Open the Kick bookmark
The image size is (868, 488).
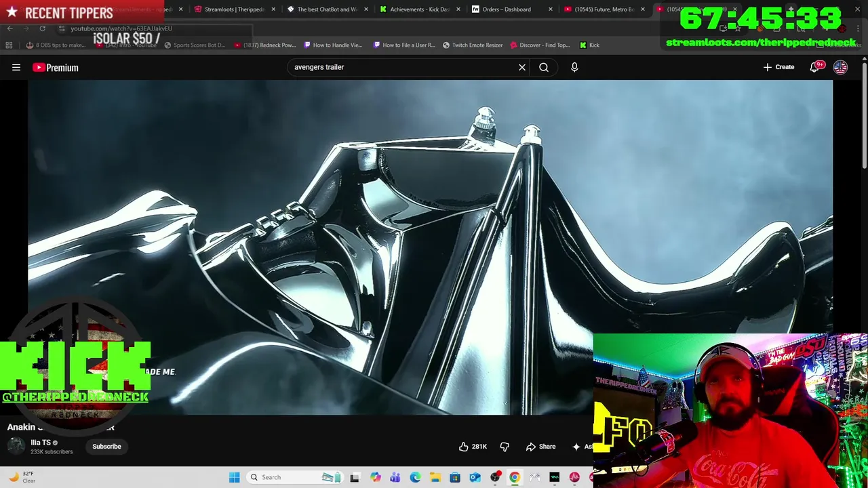[x=589, y=45]
